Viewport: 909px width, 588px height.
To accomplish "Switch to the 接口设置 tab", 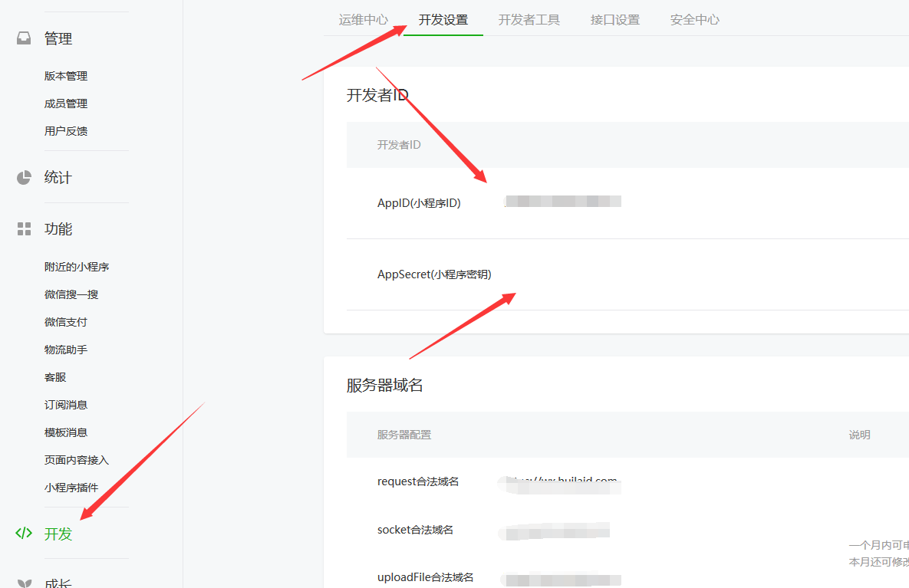I will click(615, 20).
